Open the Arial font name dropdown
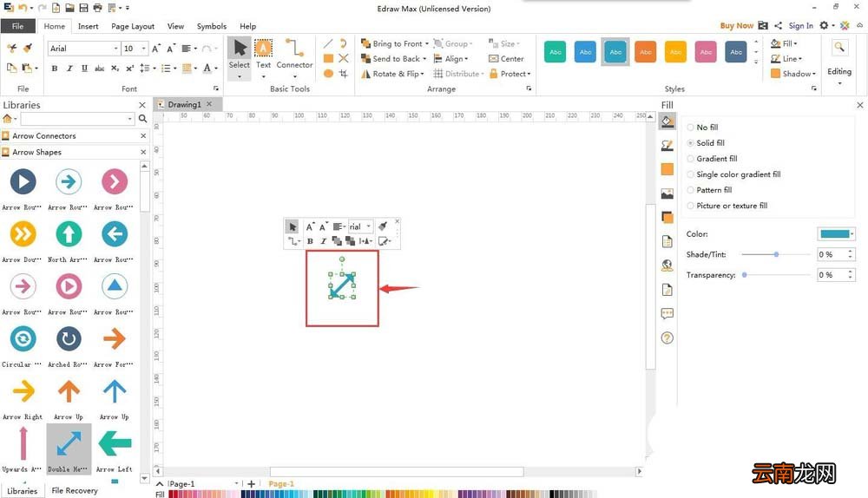The width and height of the screenshot is (868, 498). pos(115,48)
